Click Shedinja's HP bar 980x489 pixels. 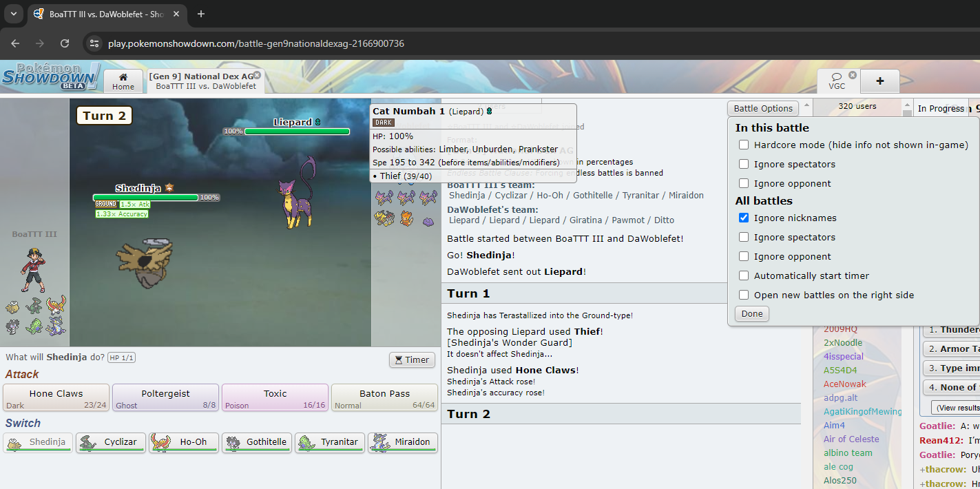[146, 197]
